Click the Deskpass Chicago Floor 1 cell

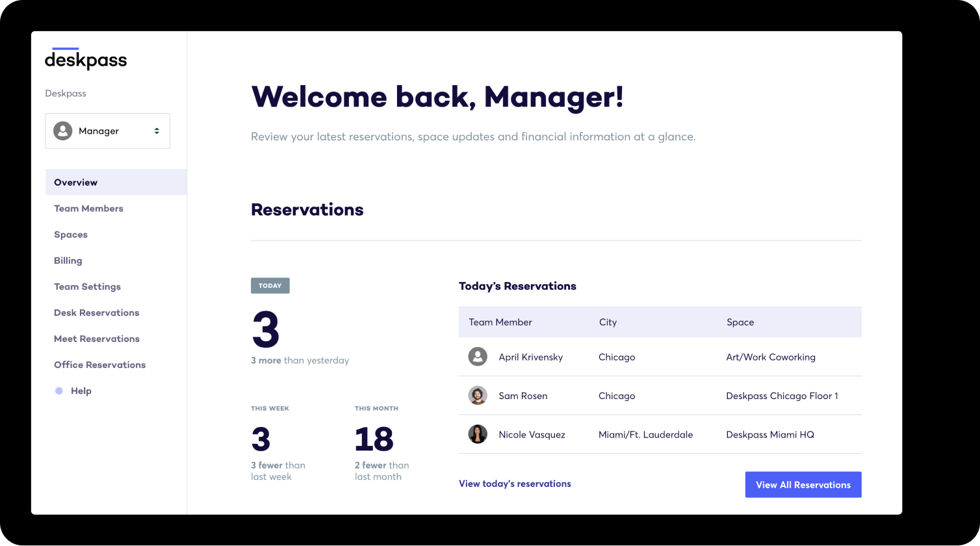point(782,395)
